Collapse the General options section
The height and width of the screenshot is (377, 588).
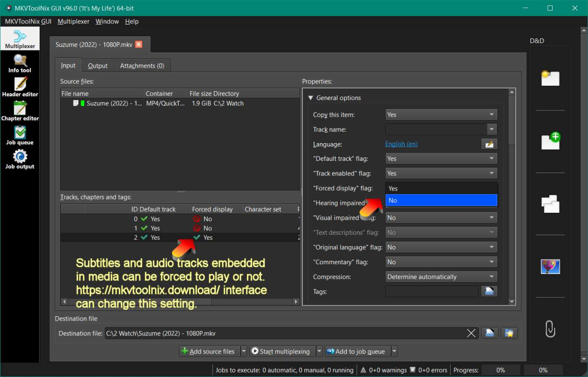tap(311, 98)
